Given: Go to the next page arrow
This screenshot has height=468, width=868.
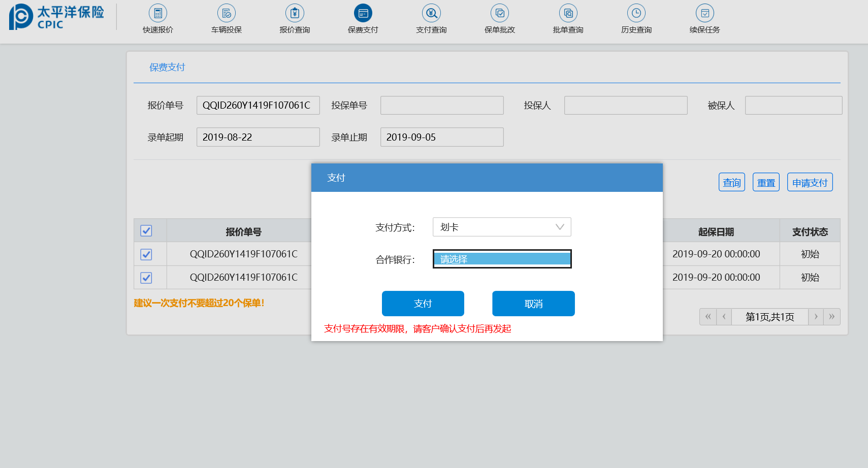Looking at the screenshot, I should tap(816, 317).
